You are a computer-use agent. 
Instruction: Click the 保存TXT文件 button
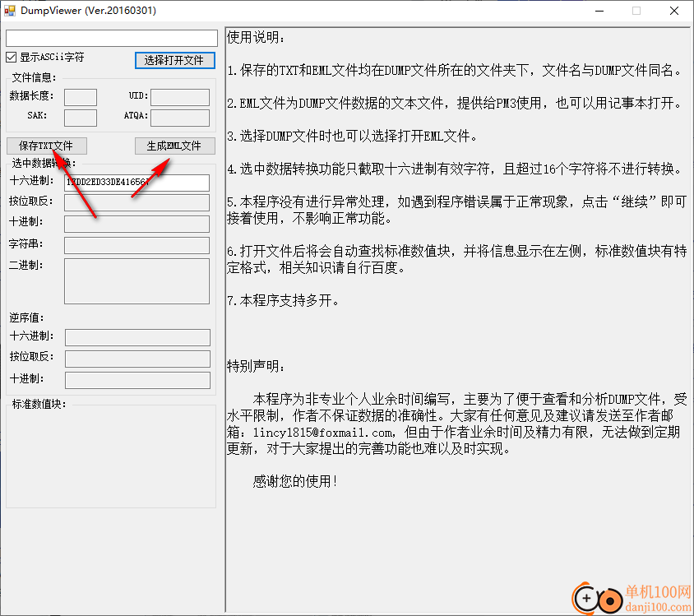47,146
